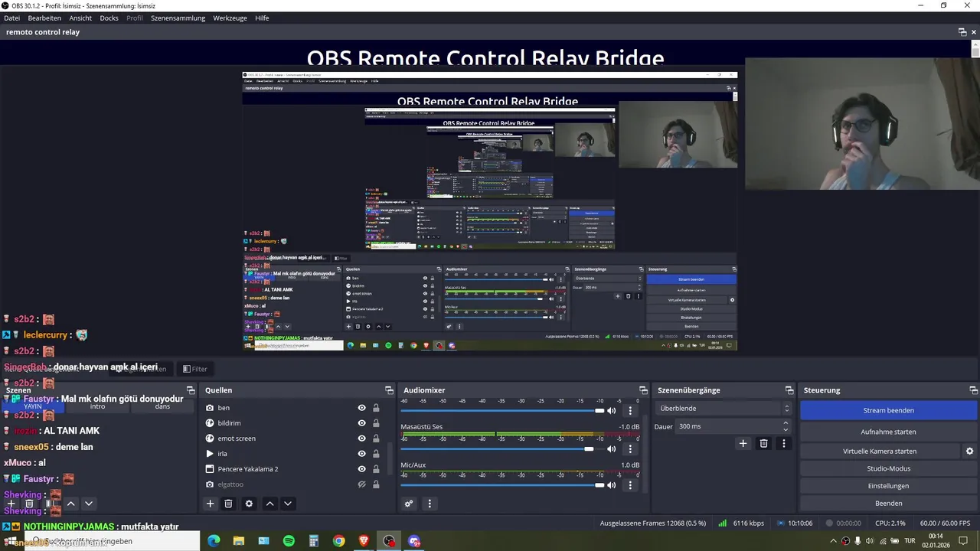Open transition three-dot properties menu

[x=783, y=443]
